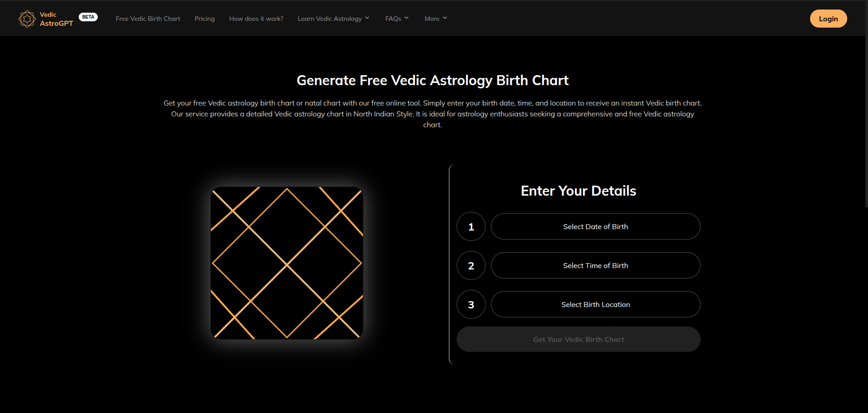The image size is (868, 413).
Task: Click the octagonal star emblem in the header
Action: (27, 19)
